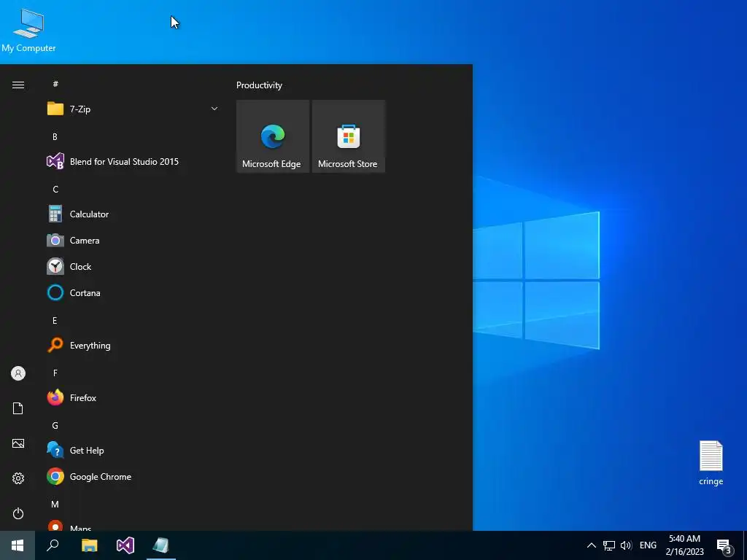This screenshot has width=747, height=560.
Task: Click the Power button in Start
Action: 18,513
